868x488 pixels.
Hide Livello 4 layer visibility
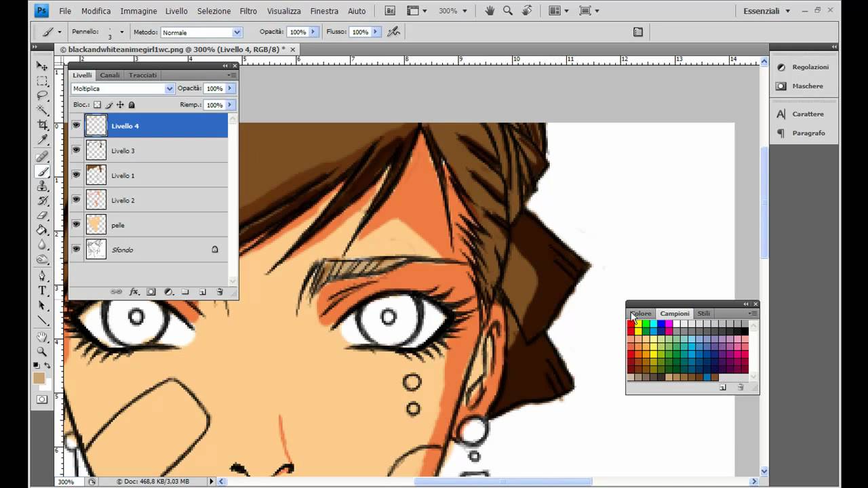pyautogui.click(x=76, y=125)
